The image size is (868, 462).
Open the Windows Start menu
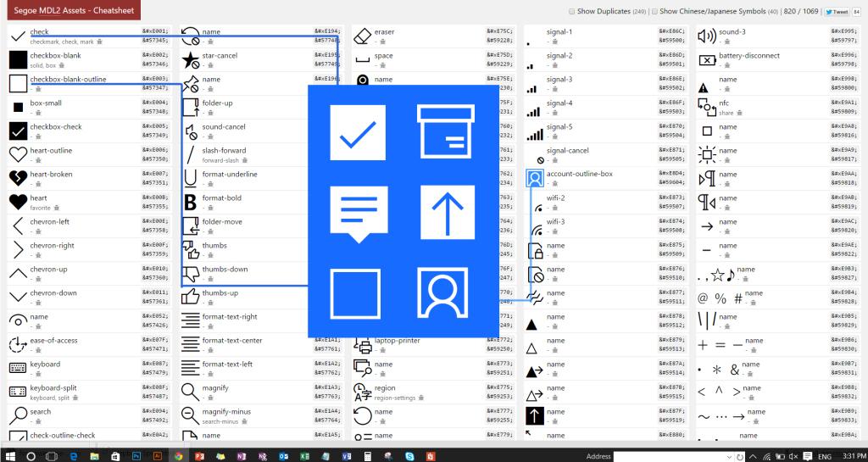click(10, 456)
